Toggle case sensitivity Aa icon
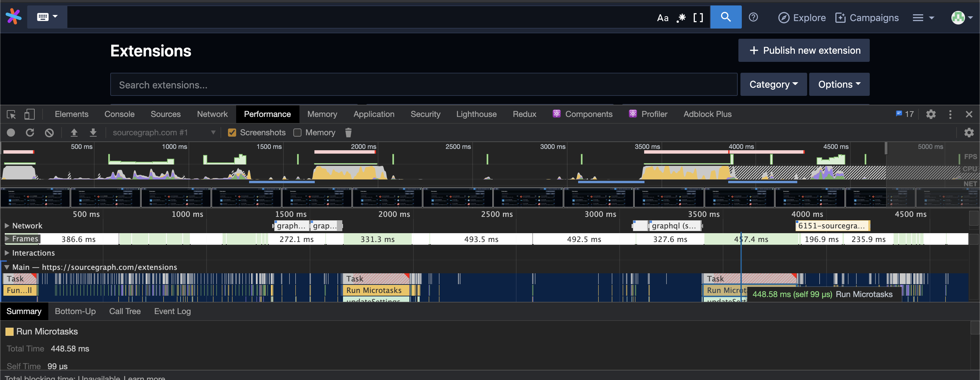The height and width of the screenshot is (380, 980). (662, 17)
